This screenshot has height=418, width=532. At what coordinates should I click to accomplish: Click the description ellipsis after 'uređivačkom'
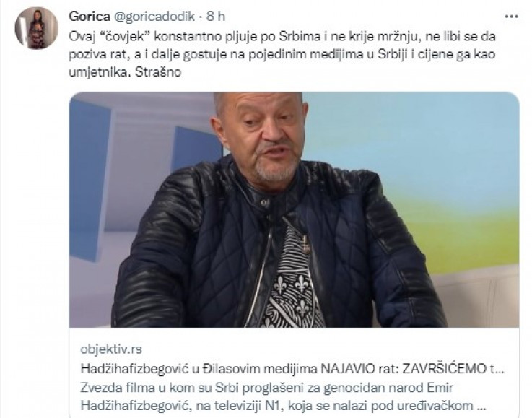481,406
